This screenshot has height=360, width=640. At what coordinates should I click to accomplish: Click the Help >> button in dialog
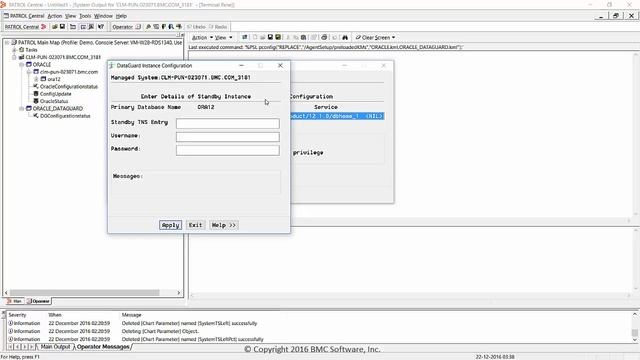pos(224,225)
